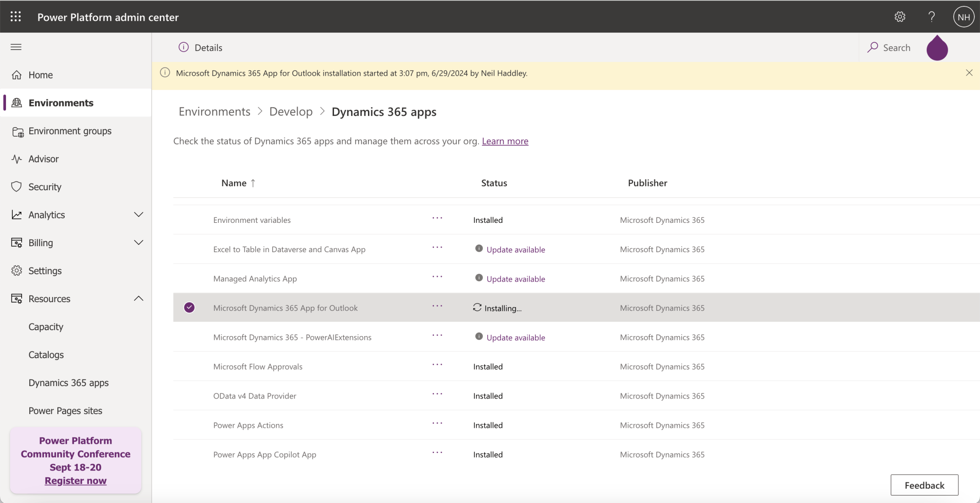Dismiss the installation notification banner
The image size is (980, 503).
969,73
